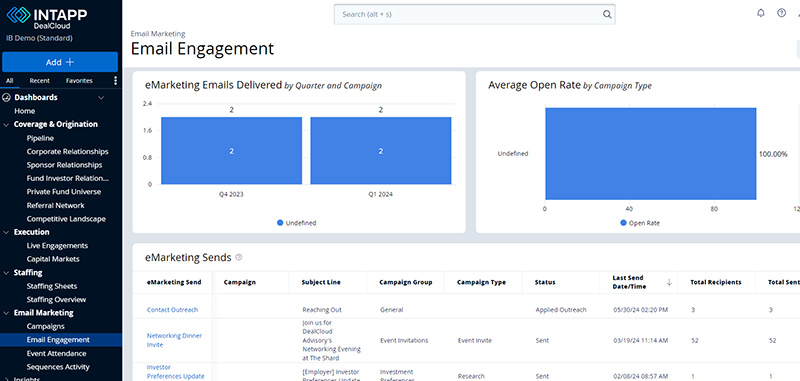Click the Add + button
The image size is (800, 381).
(x=60, y=62)
